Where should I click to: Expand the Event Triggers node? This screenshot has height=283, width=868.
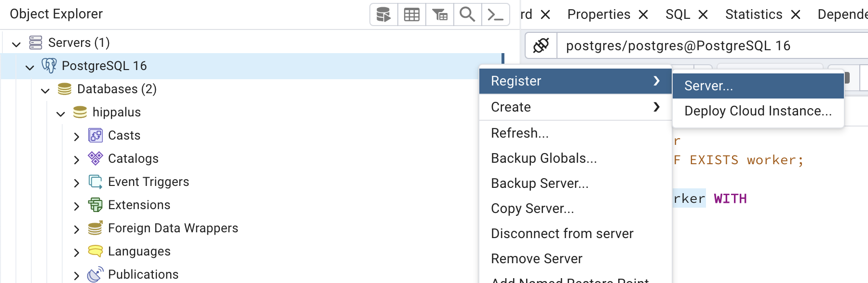(x=76, y=183)
